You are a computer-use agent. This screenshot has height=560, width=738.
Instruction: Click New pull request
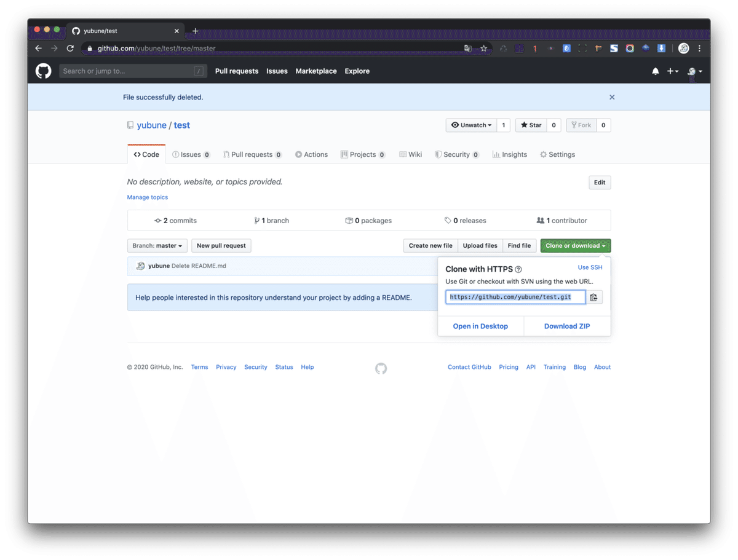(221, 246)
